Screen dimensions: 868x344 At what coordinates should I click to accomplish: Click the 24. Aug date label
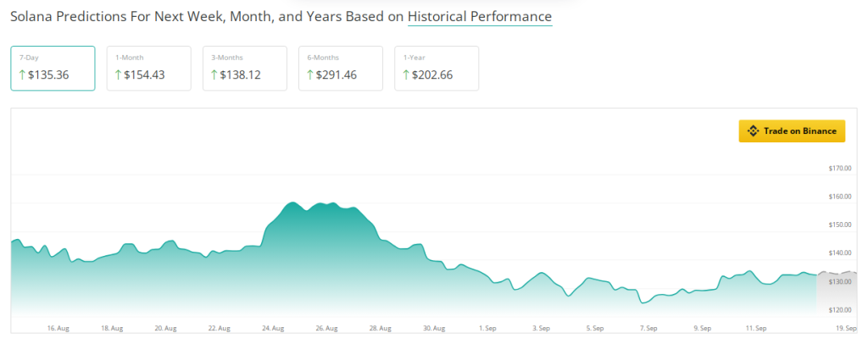click(x=274, y=327)
